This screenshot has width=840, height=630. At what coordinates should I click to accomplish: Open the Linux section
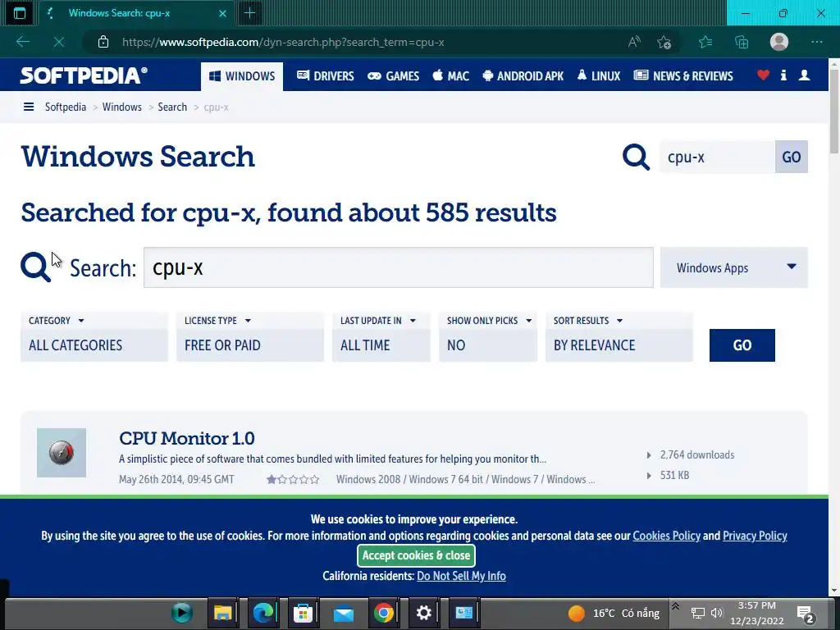click(598, 76)
